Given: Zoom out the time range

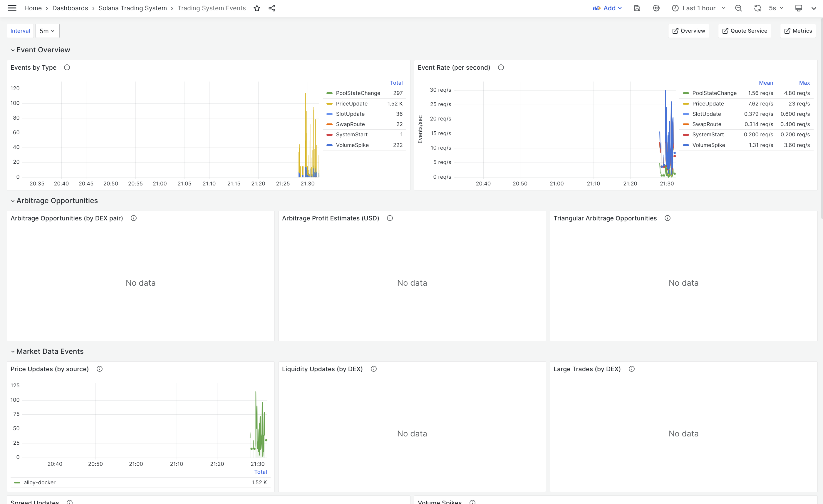Looking at the screenshot, I should click(738, 8).
